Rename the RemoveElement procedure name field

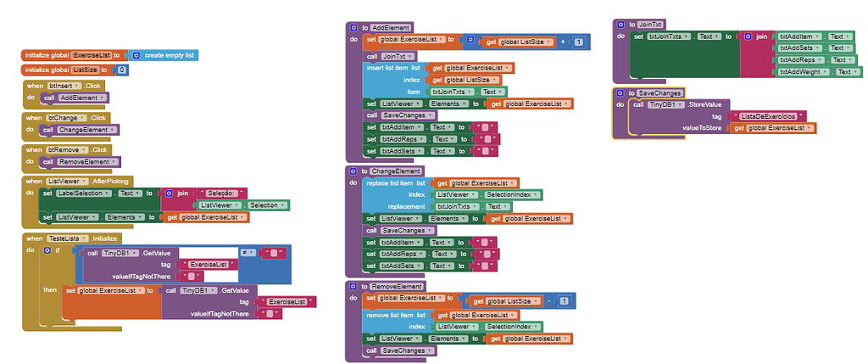pos(397,287)
